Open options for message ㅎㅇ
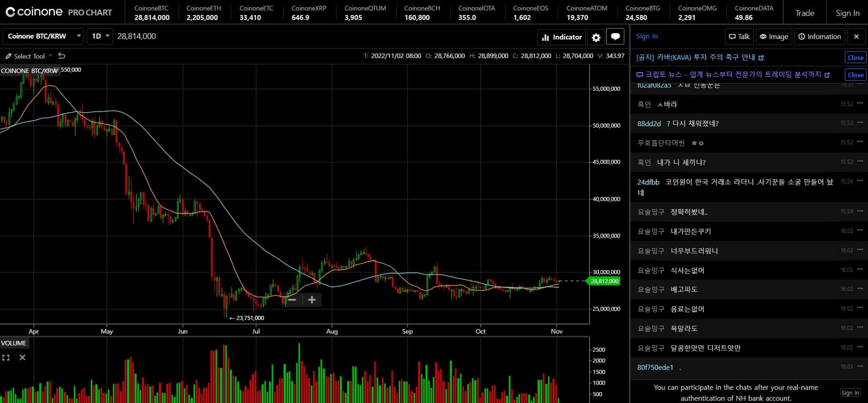Screen dimensions: 868x403 coord(860,142)
